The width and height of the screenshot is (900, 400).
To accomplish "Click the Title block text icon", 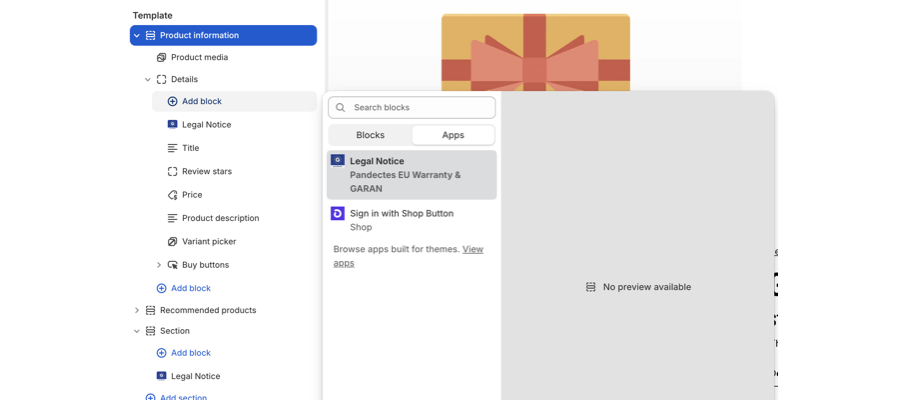I will [x=172, y=148].
